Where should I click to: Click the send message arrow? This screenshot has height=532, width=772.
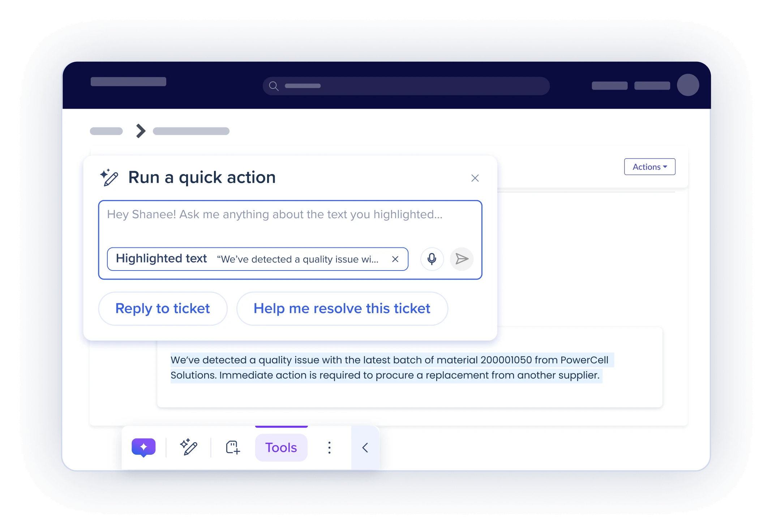(462, 259)
